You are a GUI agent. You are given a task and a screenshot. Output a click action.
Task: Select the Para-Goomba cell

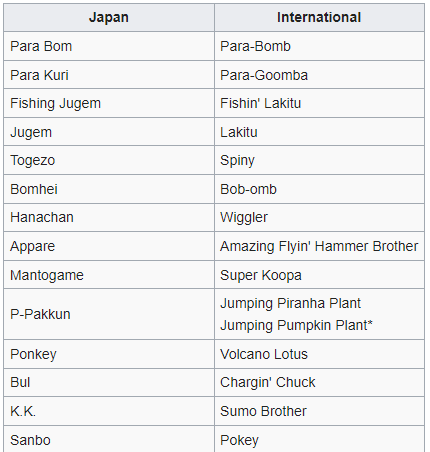tap(319, 75)
